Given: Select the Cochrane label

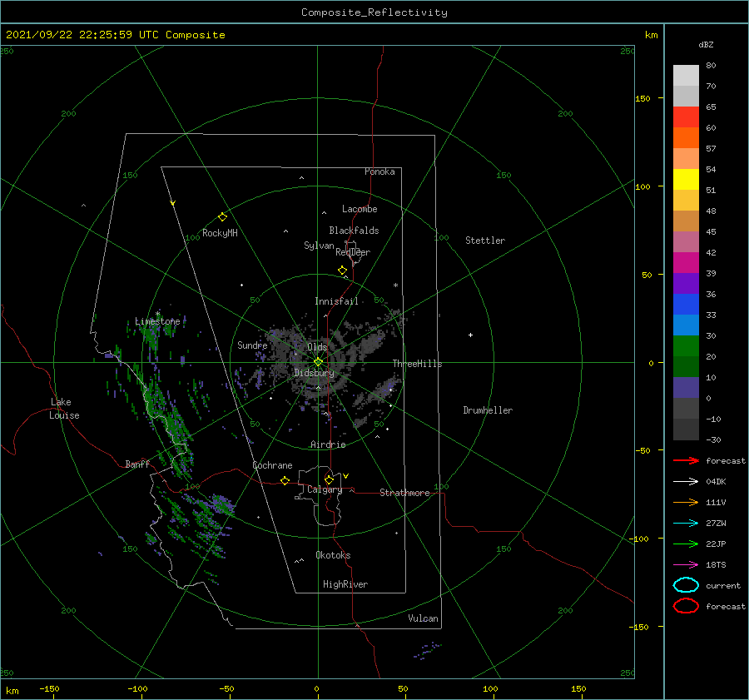Looking at the screenshot, I should coord(272,465).
